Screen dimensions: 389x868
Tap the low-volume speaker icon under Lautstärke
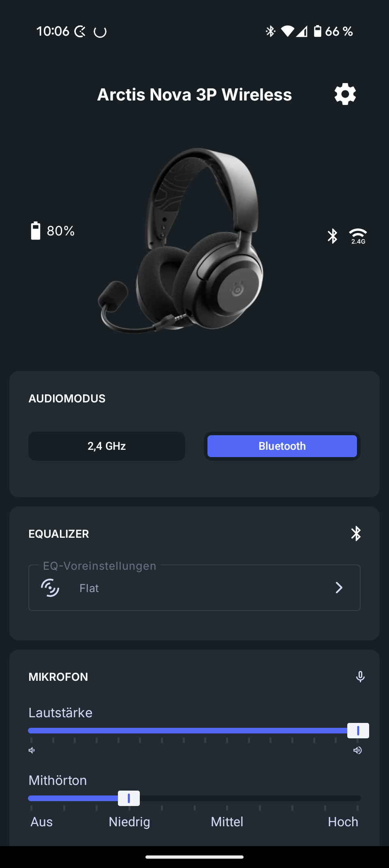(32, 750)
